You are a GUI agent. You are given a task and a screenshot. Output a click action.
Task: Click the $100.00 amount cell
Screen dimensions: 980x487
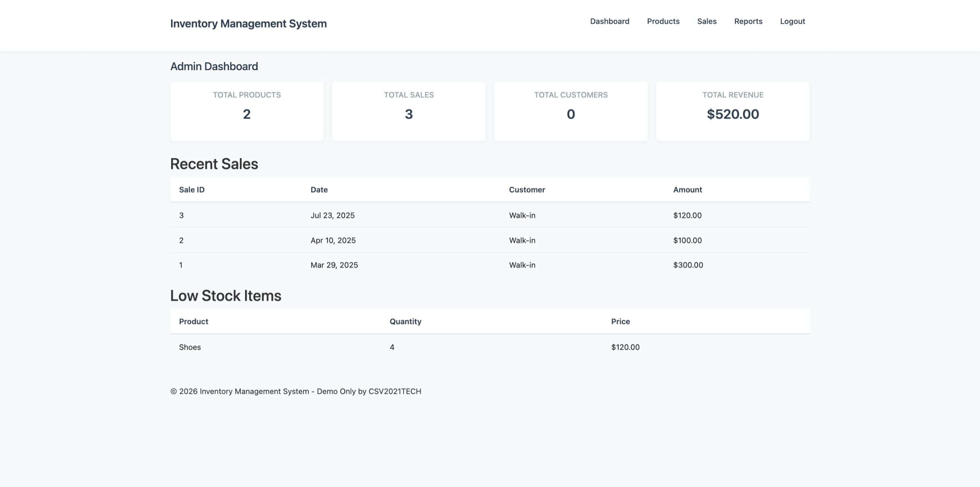(x=687, y=241)
